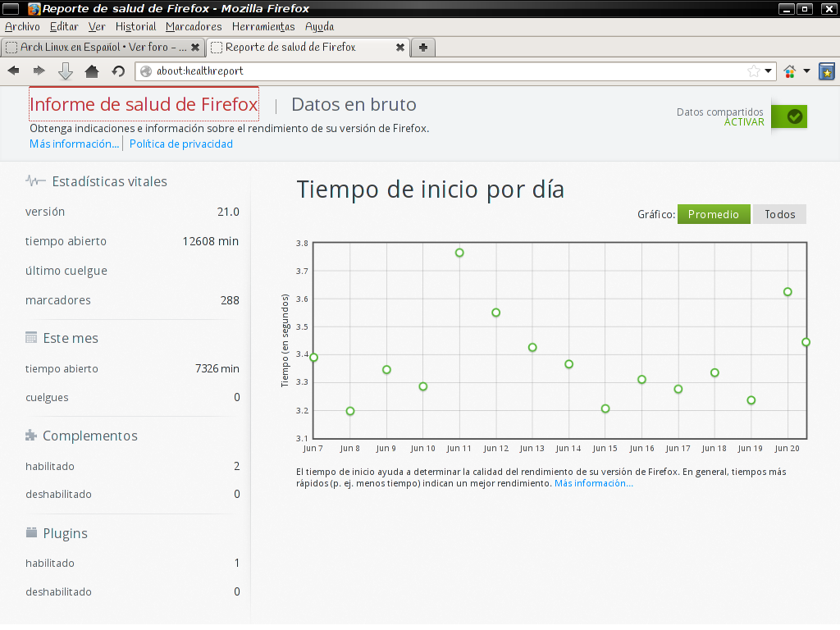Open the Archivo menu

click(x=22, y=27)
